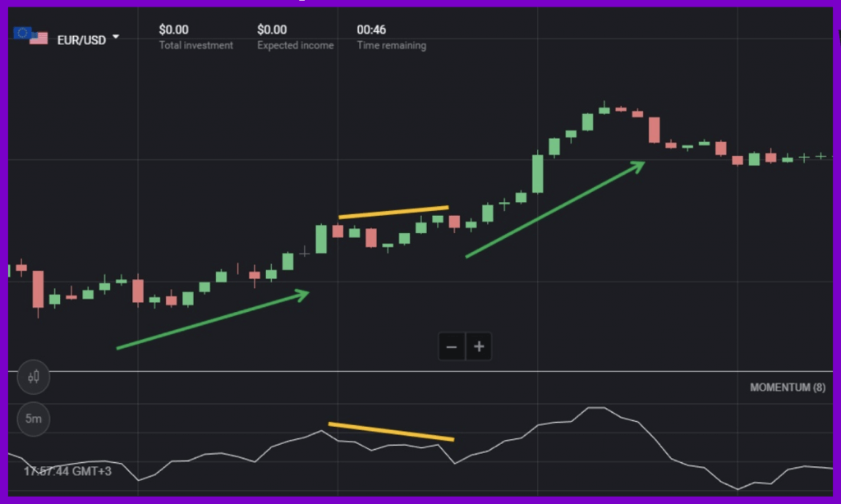Image resolution: width=841 pixels, height=504 pixels.
Task: Click the Total investment $0.00 value
Action: (x=173, y=30)
